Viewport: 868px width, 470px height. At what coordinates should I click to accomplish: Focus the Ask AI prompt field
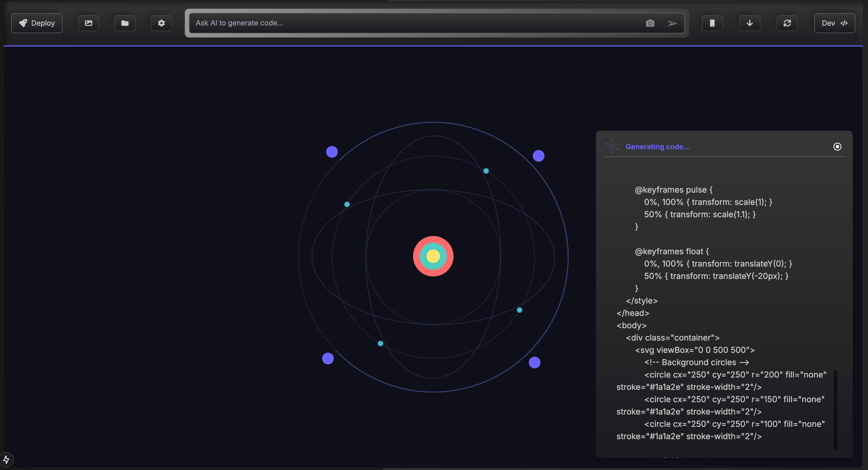(x=404, y=23)
